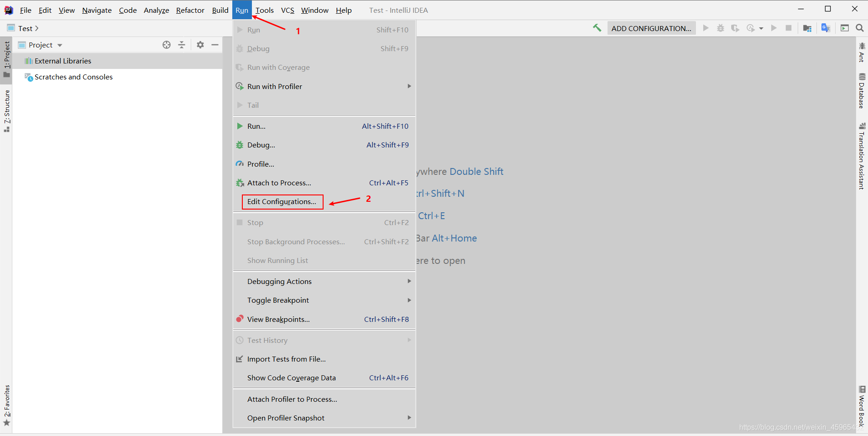Open the 2: Favorites tool window tab

click(x=6, y=405)
